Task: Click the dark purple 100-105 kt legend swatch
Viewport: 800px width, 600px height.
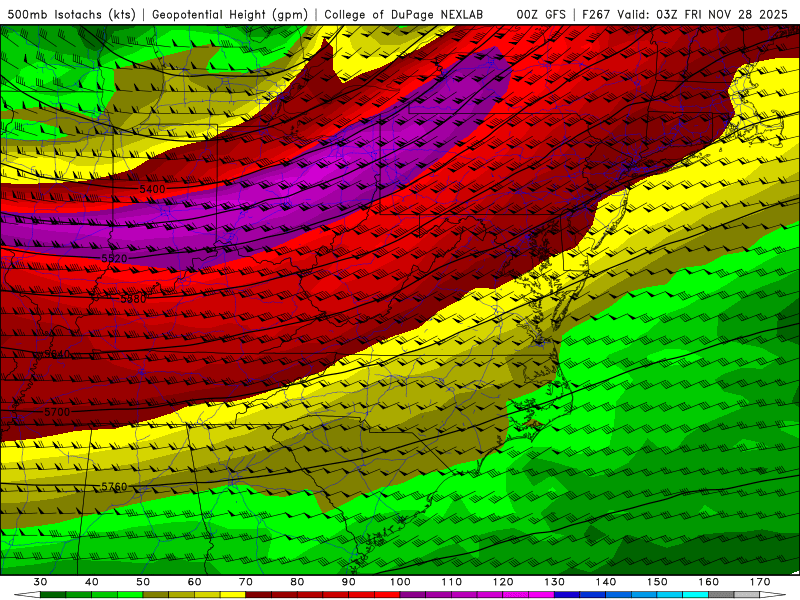Action: click(x=413, y=595)
